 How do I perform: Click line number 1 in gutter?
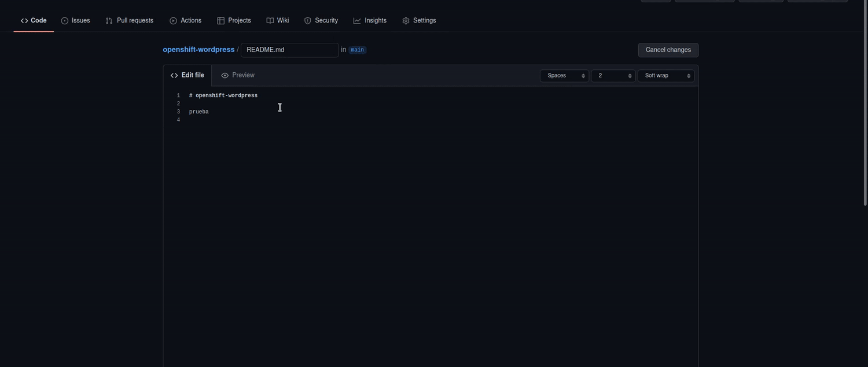coord(178,95)
